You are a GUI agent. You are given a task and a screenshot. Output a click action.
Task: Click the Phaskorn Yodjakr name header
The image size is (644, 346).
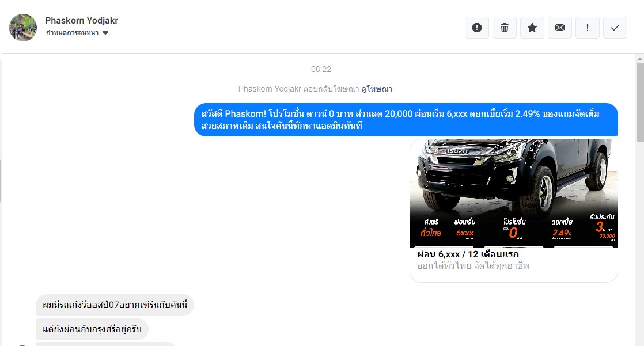coord(81,20)
